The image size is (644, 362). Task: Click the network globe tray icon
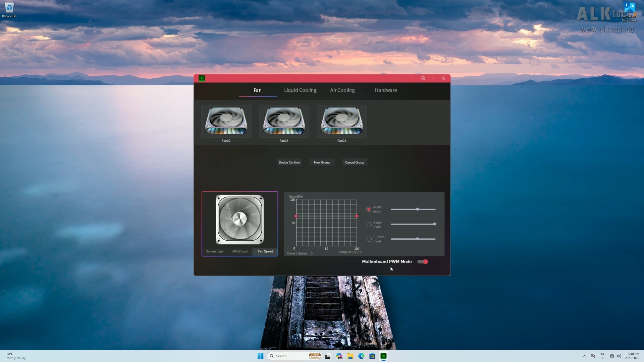tap(612, 356)
